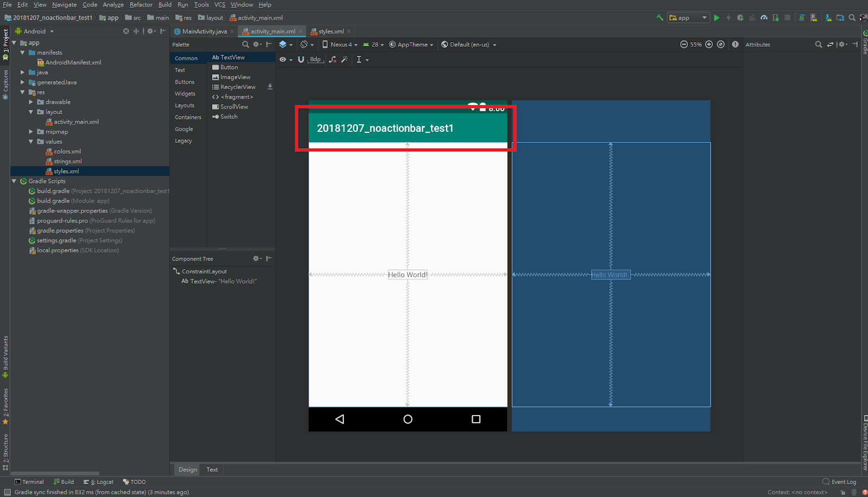The width and height of the screenshot is (868, 497).
Task: Collapse the values folder in project tree
Action: click(x=31, y=142)
